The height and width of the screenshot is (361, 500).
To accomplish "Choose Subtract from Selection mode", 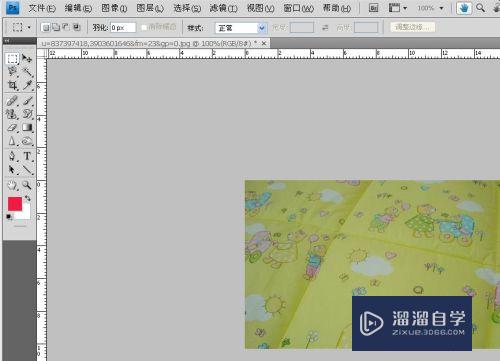I will (x=66, y=28).
